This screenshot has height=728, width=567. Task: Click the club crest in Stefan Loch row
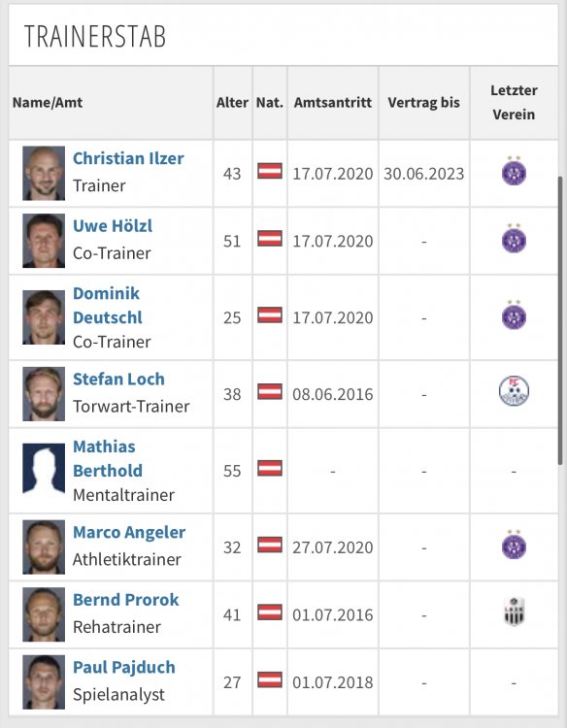(514, 391)
